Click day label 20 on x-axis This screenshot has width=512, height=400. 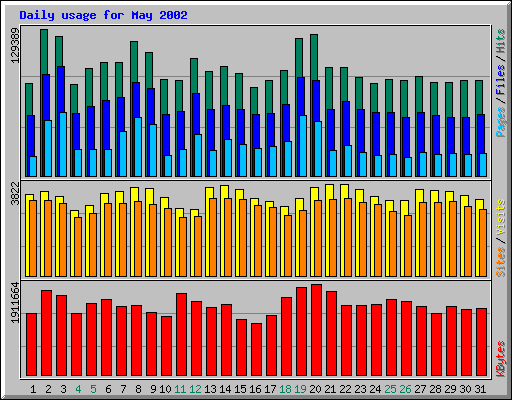pos(315,389)
